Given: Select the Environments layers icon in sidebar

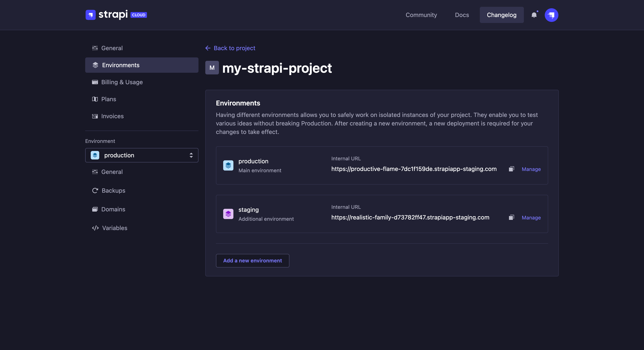Looking at the screenshot, I should [x=95, y=65].
